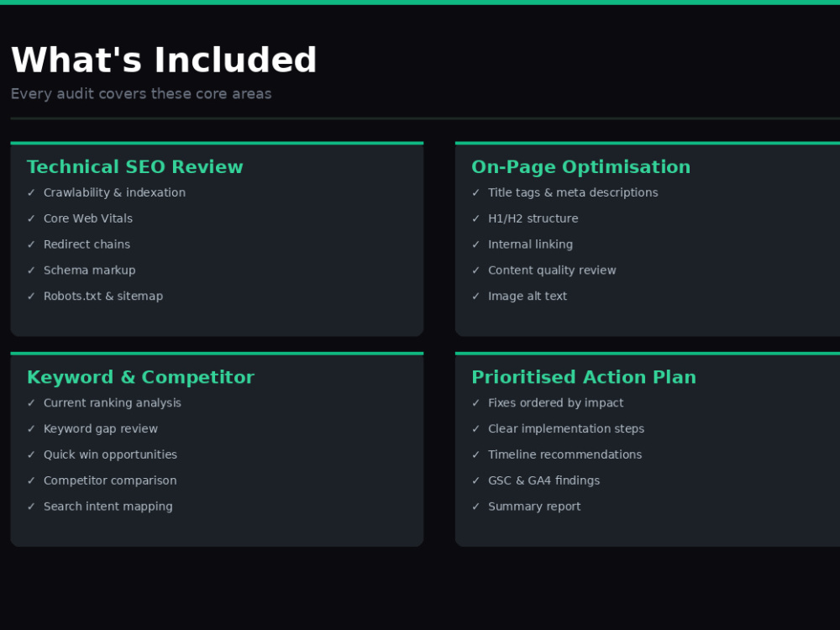This screenshot has width=840, height=630.
Task: Select "H1/H2 structure" list item
Action: click(533, 218)
